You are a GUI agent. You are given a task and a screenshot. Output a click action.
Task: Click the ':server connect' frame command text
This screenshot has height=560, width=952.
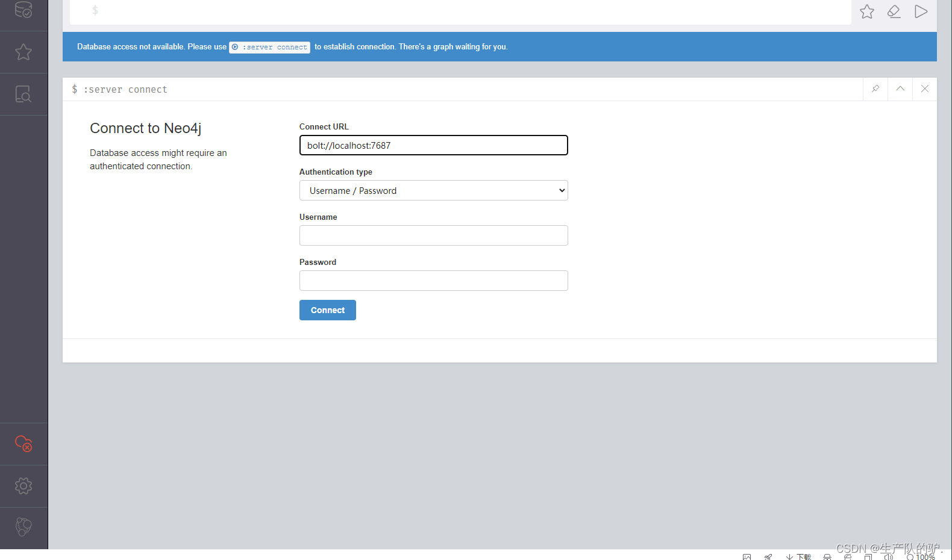(125, 89)
